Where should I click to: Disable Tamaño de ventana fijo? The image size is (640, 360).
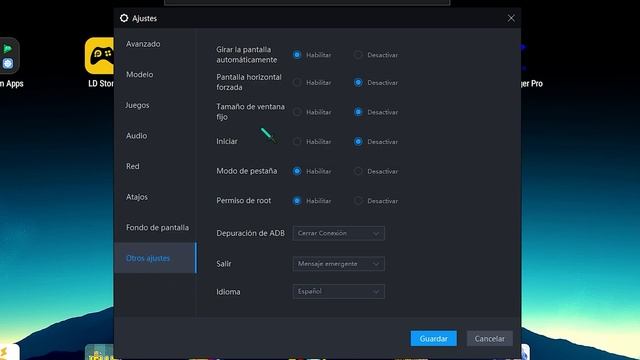[x=358, y=112]
